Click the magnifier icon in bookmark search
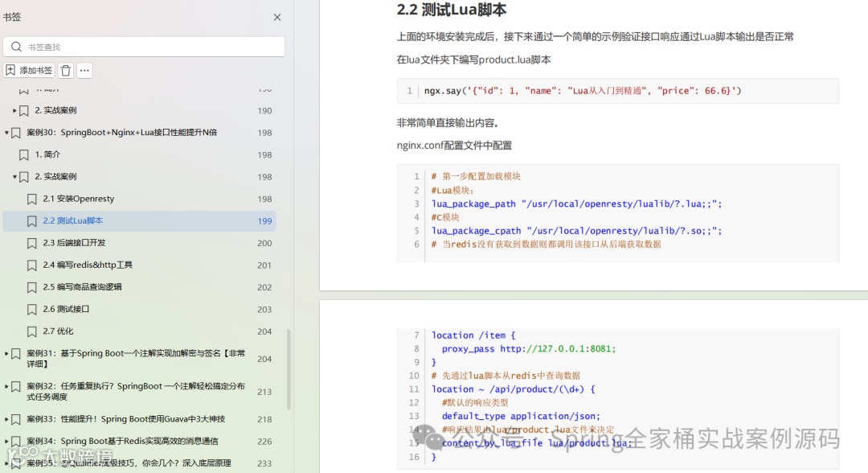 click(16, 47)
